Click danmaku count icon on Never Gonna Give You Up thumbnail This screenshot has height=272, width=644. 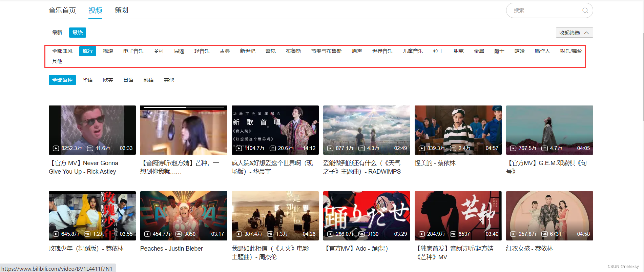tap(90, 148)
